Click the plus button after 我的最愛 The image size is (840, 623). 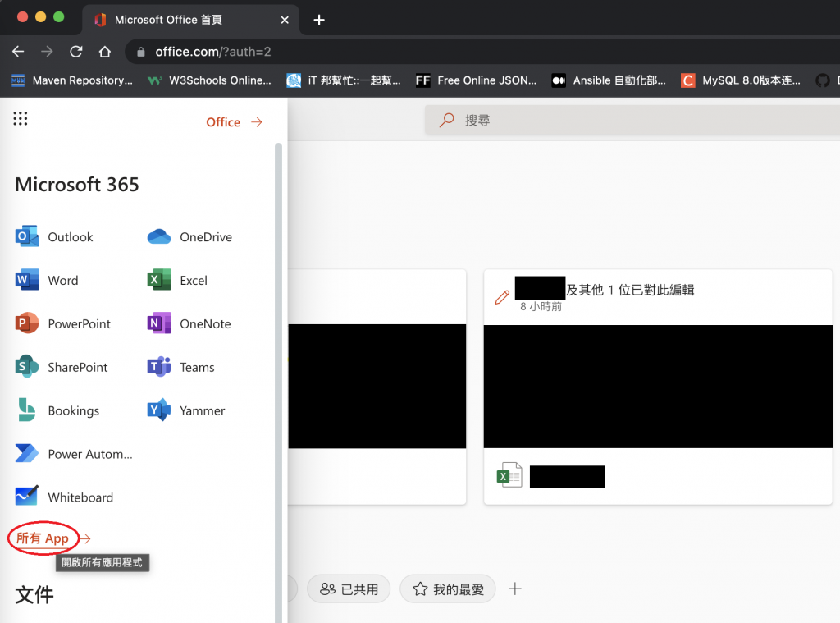[515, 589]
